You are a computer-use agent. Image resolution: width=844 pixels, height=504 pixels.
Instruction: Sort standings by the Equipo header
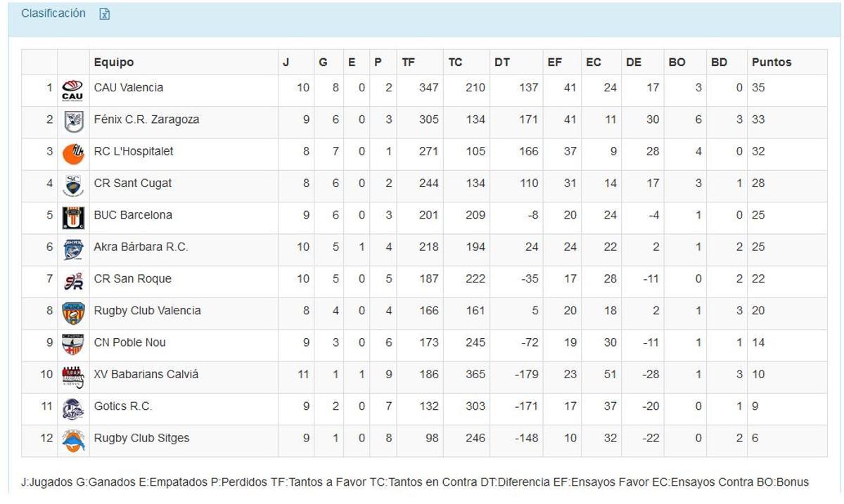pos(113,62)
